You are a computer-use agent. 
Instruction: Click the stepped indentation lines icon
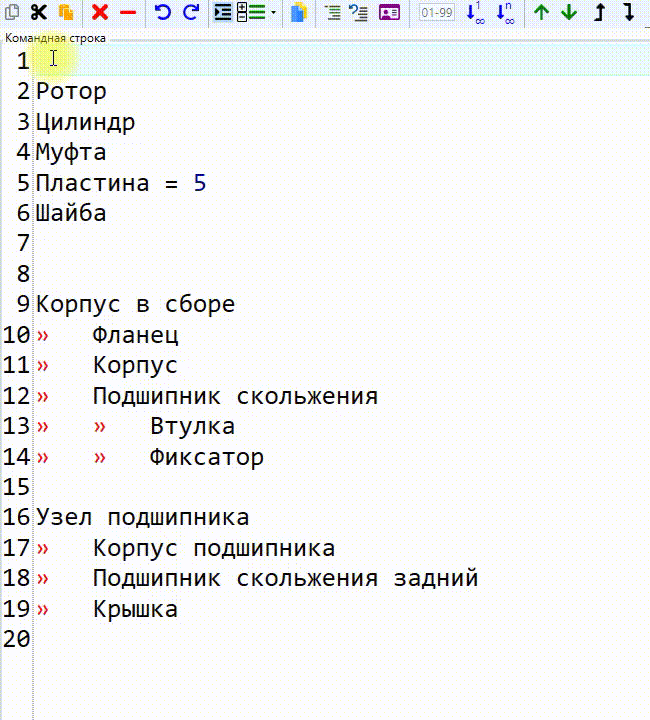pos(332,12)
